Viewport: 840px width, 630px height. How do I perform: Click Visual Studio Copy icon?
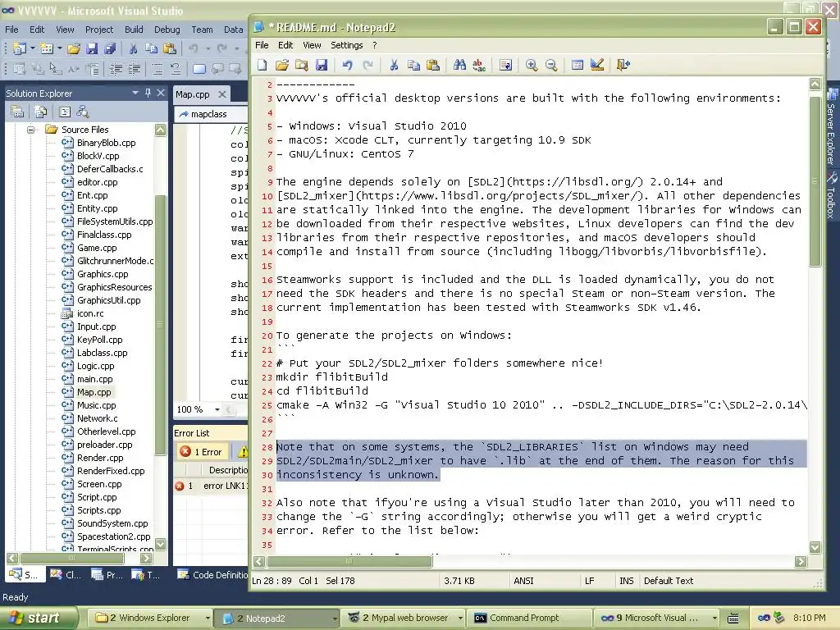(x=152, y=48)
